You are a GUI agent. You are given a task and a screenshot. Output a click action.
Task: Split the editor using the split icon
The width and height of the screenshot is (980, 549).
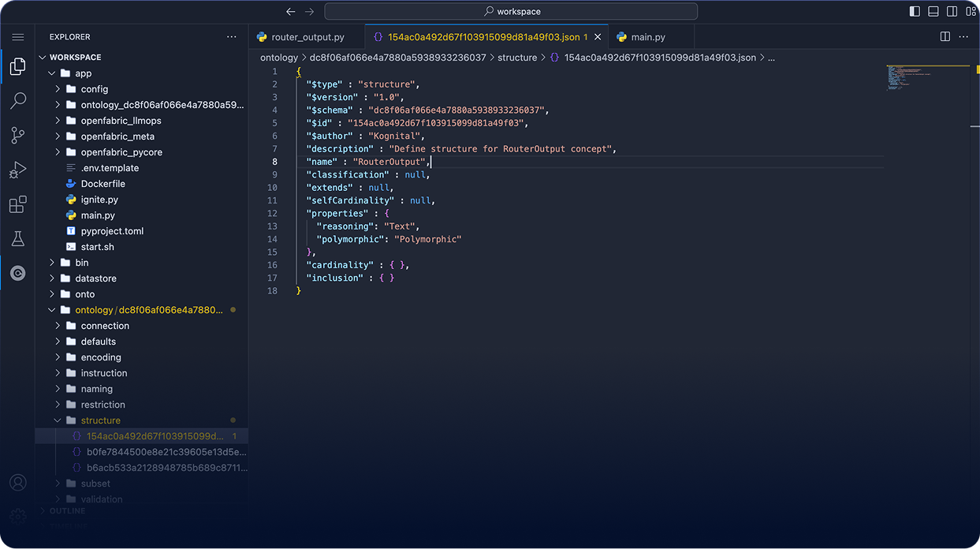click(945, 36)
